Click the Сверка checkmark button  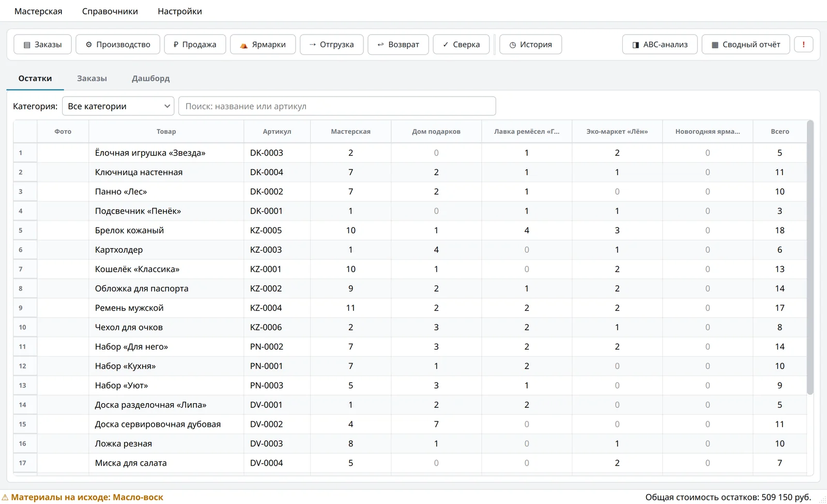(461, 44)
